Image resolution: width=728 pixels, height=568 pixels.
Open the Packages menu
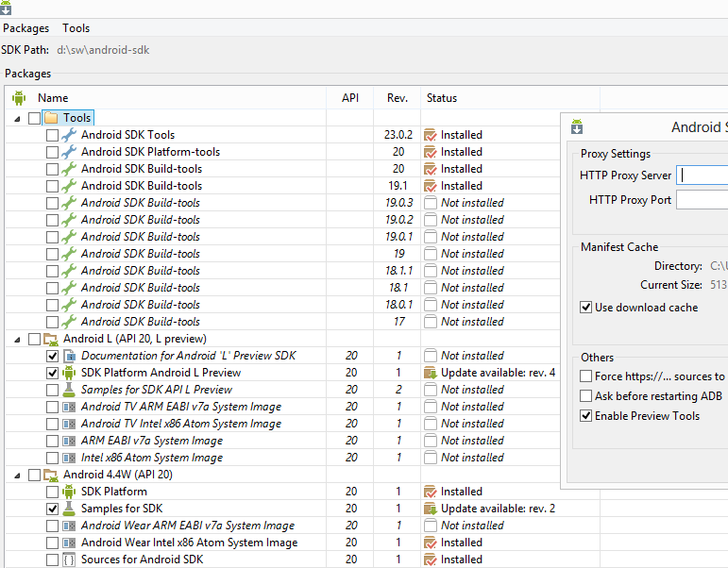[x=25, y=28]
